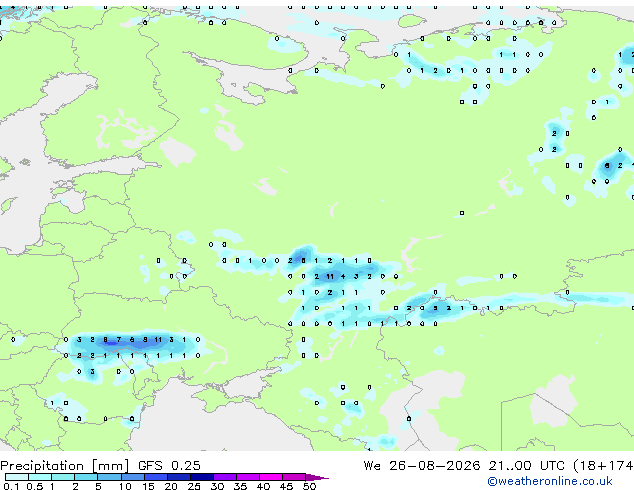Click the legend swatch between 0.5 and 1
The height and width of the screenshot is (490, 634).
pyautogui.click(x=40, y=477)
